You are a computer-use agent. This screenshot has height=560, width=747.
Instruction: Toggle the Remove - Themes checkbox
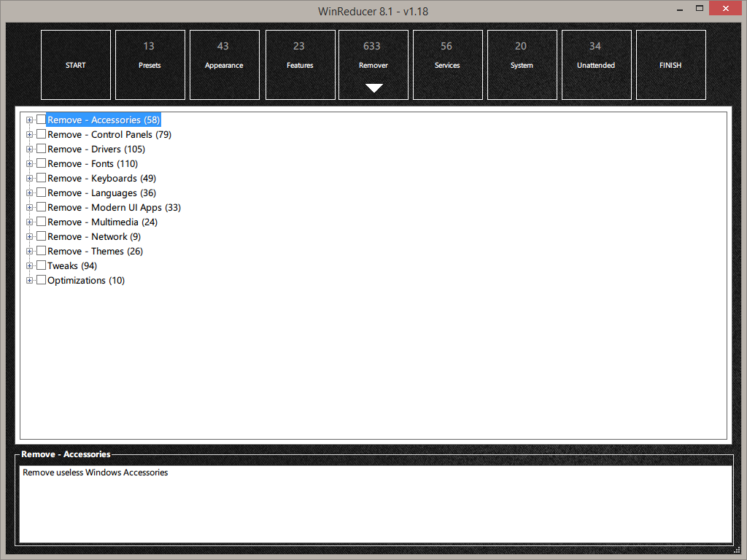(x=42, y=251)
